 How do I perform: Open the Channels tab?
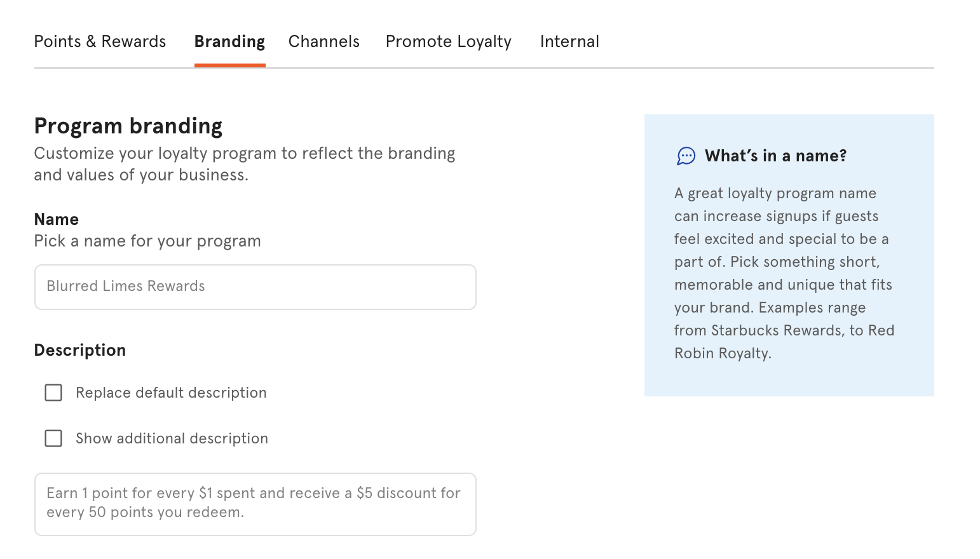(323, 41)
